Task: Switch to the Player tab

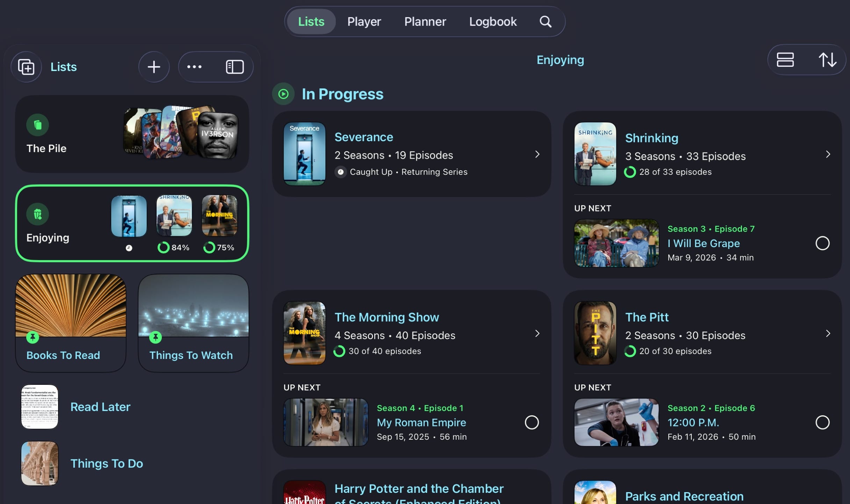Action: tap(364, 21)
